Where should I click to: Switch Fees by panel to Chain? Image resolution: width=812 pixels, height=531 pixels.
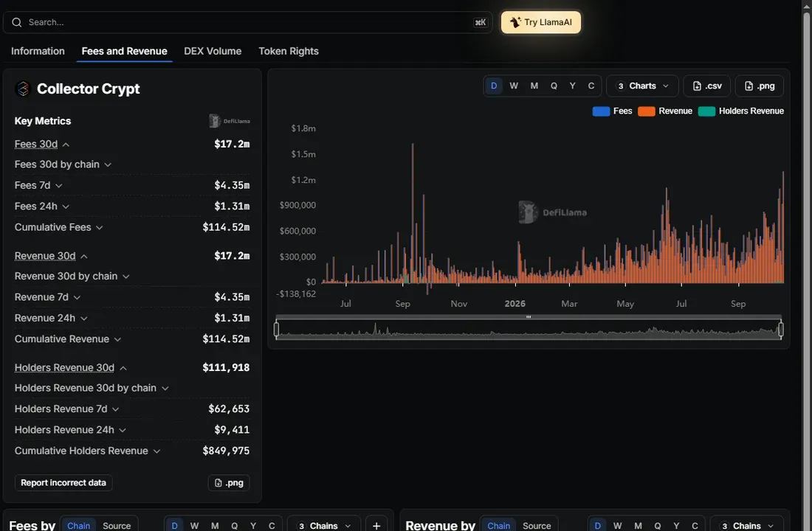(x=79, y=525)
